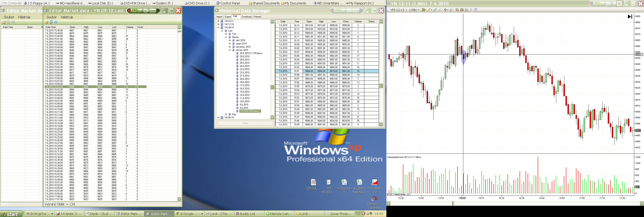Expand the YM 06-10 tree node
Screen dimensions: 644x217
[x=218, y=117]
